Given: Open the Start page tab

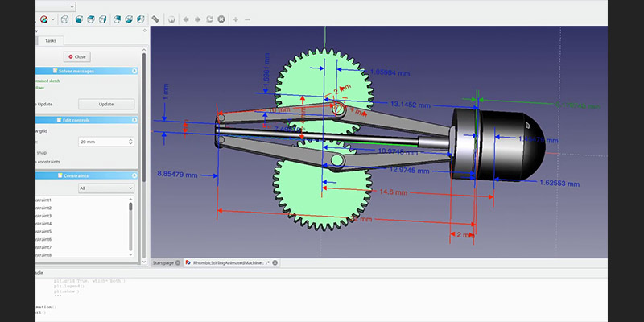Looking at the screenshot, I should [163, 262].
